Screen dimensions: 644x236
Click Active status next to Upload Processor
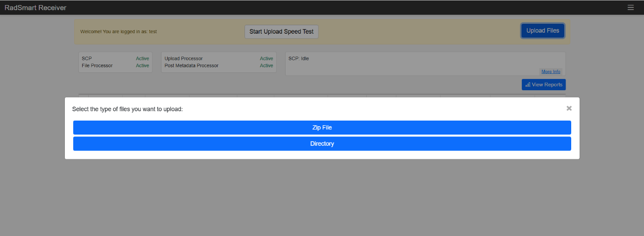coord(266,58)
